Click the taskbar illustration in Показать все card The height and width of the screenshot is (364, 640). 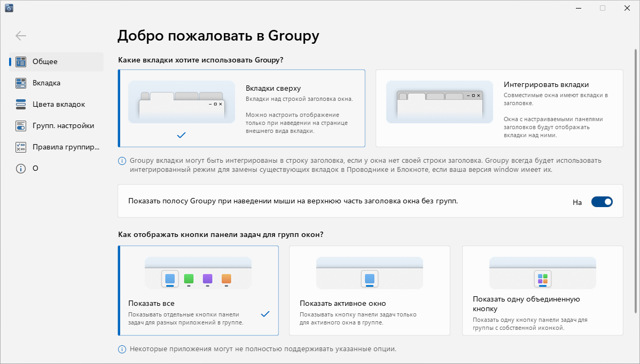coord(198,271)
